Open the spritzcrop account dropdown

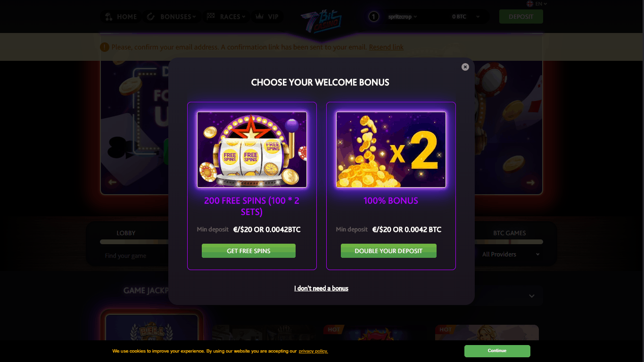pyautogui.click(x=403, y=17)
